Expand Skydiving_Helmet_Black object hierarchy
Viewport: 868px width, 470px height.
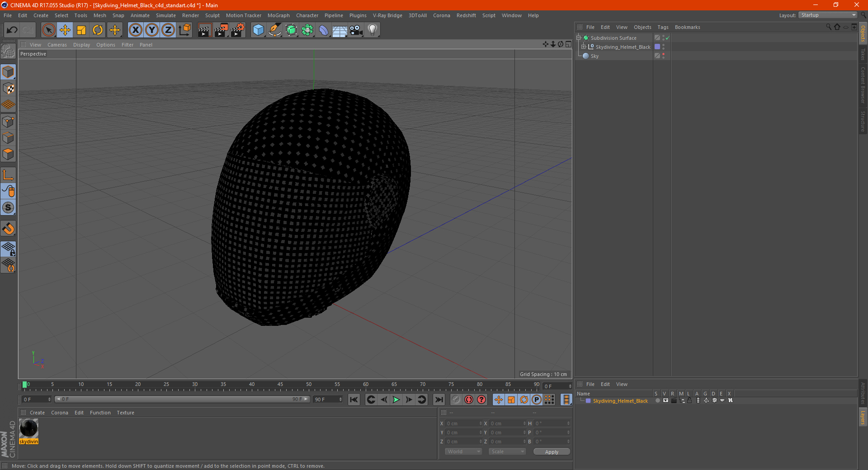pos(583,47)
